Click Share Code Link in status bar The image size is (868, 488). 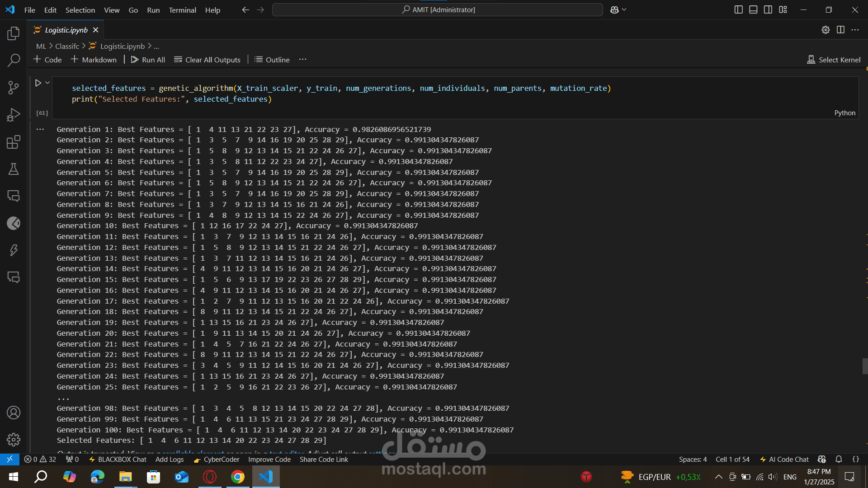[x=324, y=459]
